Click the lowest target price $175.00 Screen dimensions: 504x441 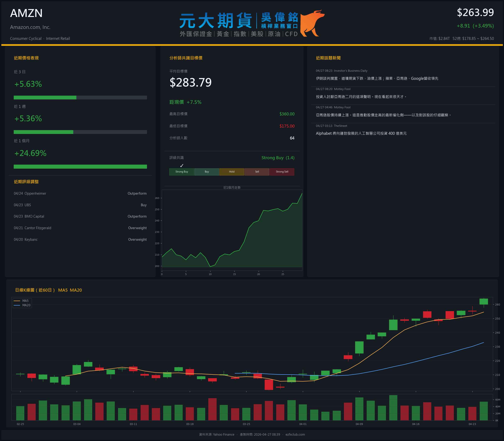coord(287,126)
